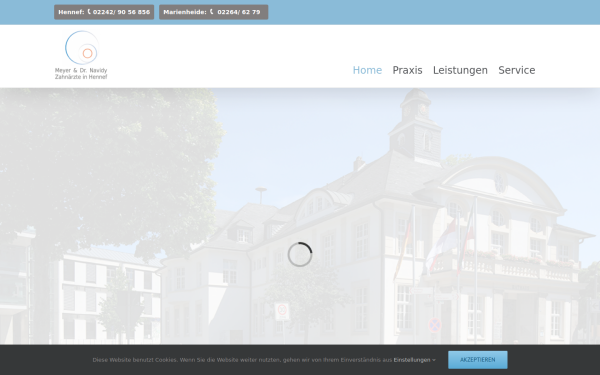Click the Hennef town hall hero image
Viewport: 600px width, 375px height.
tap(300, 216)
